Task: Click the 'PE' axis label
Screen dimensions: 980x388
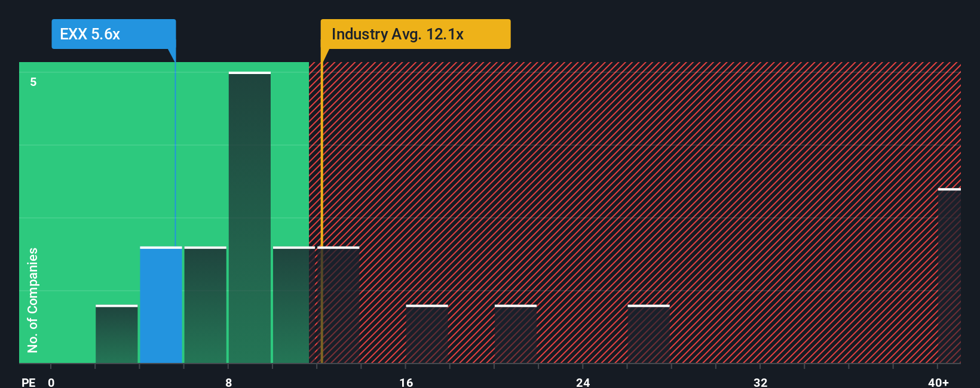Action: click(x=29, y=382)
